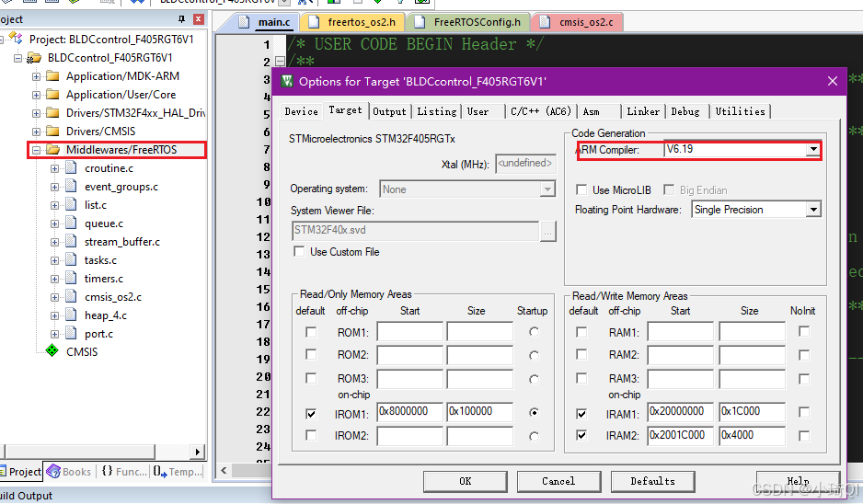863x504 pixels.
Task: Click the port.c file icon
Action: (x=71, y=334)
